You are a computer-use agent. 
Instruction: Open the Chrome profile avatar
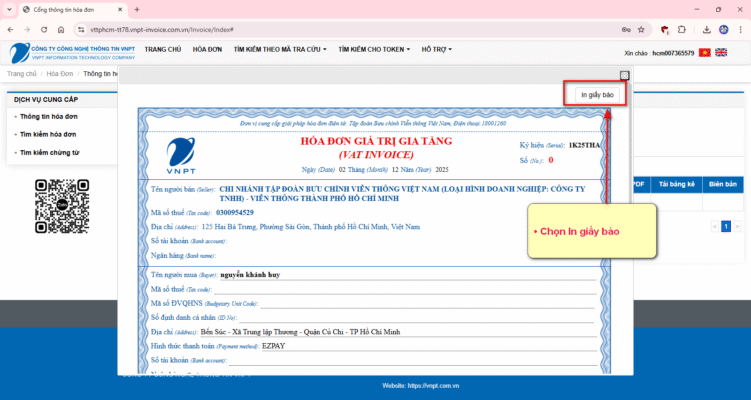[x=724, y=30]
